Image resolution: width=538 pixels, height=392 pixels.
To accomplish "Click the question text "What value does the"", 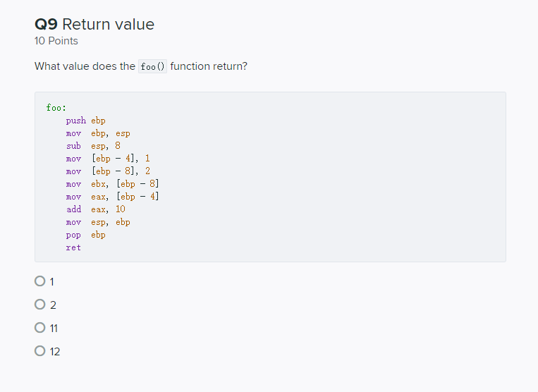I will point(85,66).
